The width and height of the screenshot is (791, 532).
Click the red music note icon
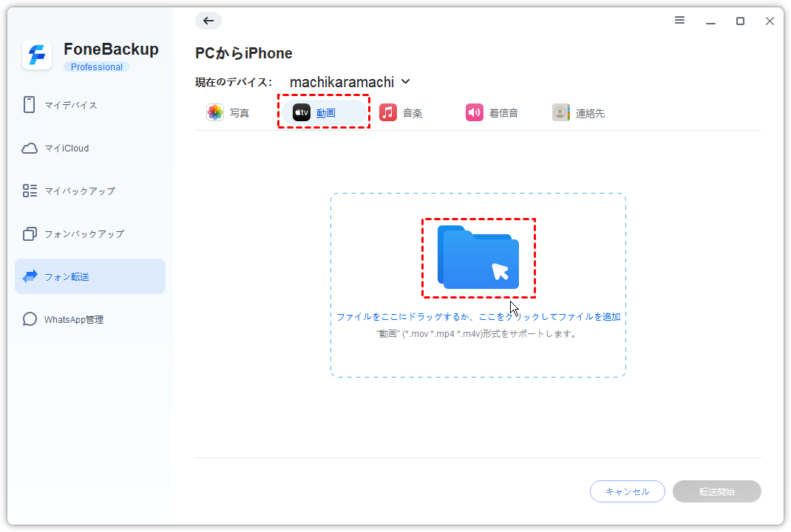(388, 112)
